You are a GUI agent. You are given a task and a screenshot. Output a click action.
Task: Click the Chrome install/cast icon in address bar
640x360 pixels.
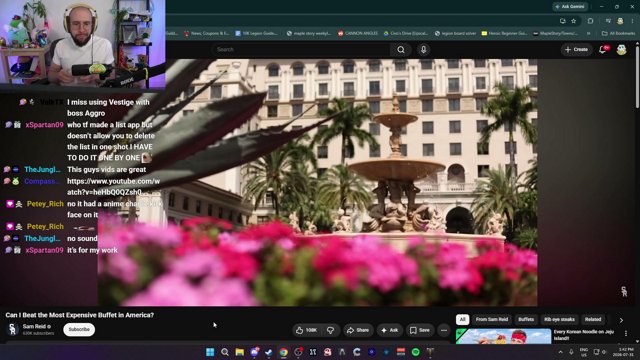(x=563, y=21)
